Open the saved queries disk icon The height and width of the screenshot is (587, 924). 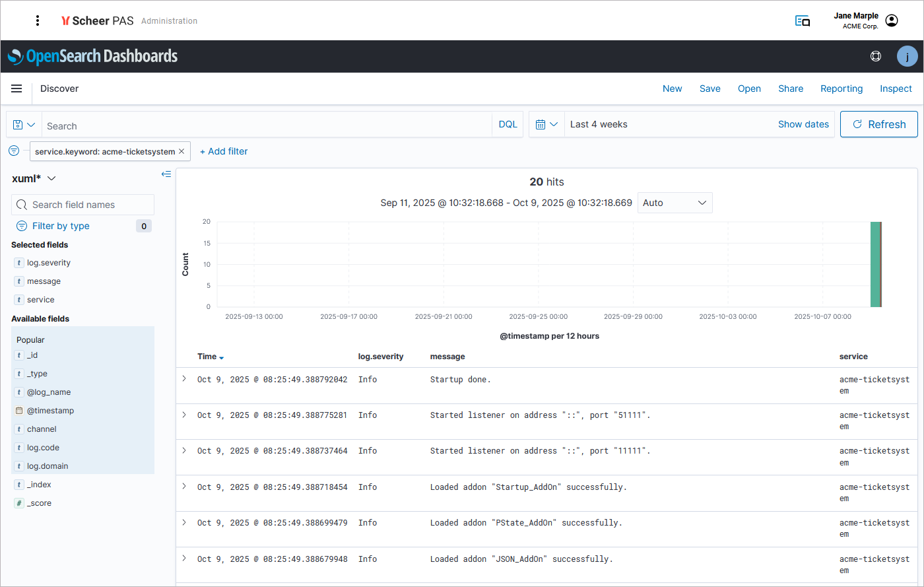pos(24,125)
